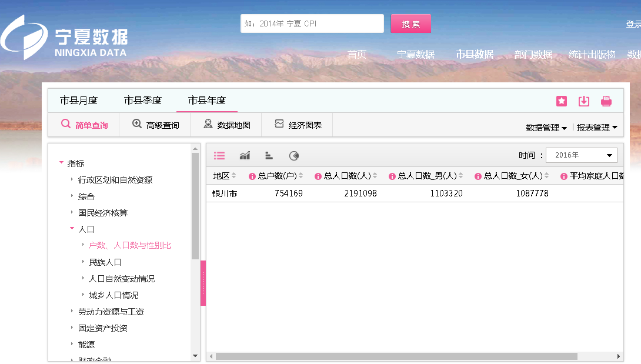Expand 劳动力资源与工资 tree node
Image resolution: width=641 pixels, height=364 pixels.
point(72,311)
